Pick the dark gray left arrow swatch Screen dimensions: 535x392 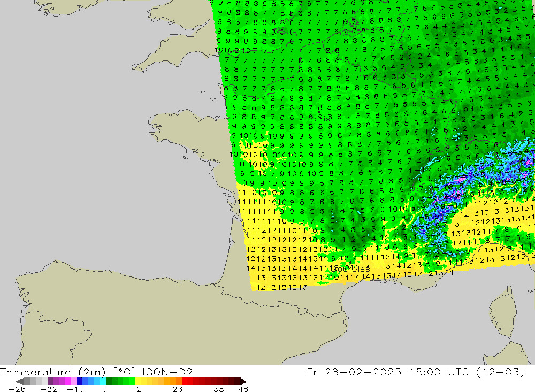[x=20, y=381]
